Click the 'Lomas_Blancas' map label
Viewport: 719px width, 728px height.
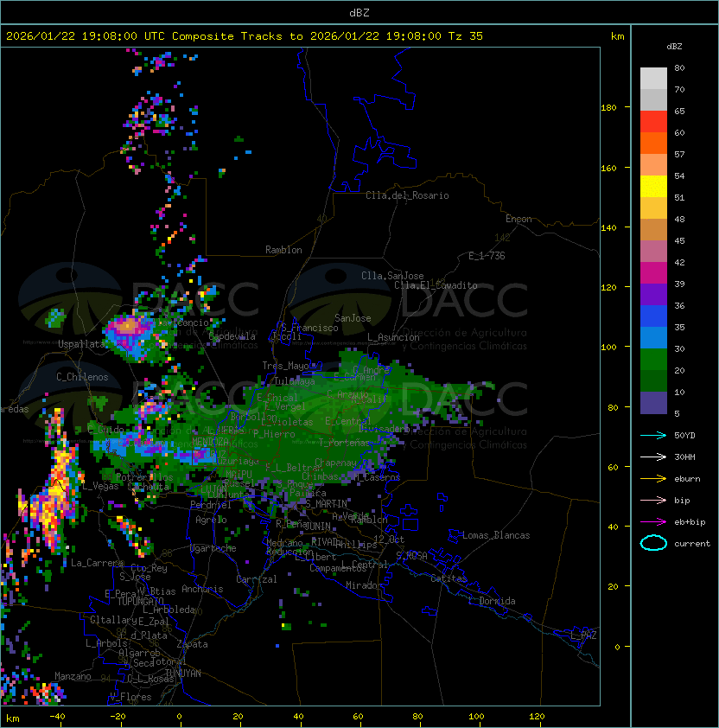[496, 535]
